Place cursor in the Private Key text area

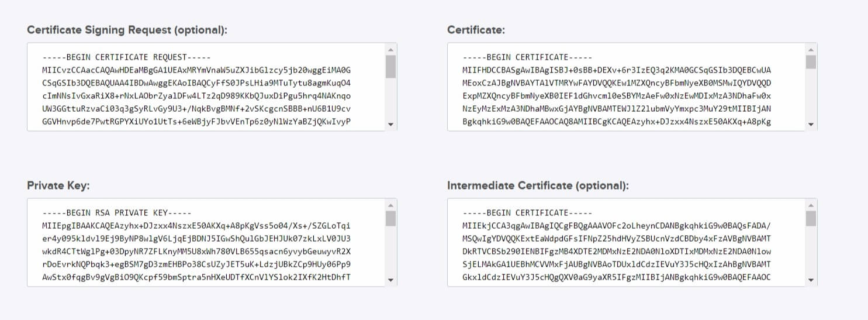tap(206, 242)
